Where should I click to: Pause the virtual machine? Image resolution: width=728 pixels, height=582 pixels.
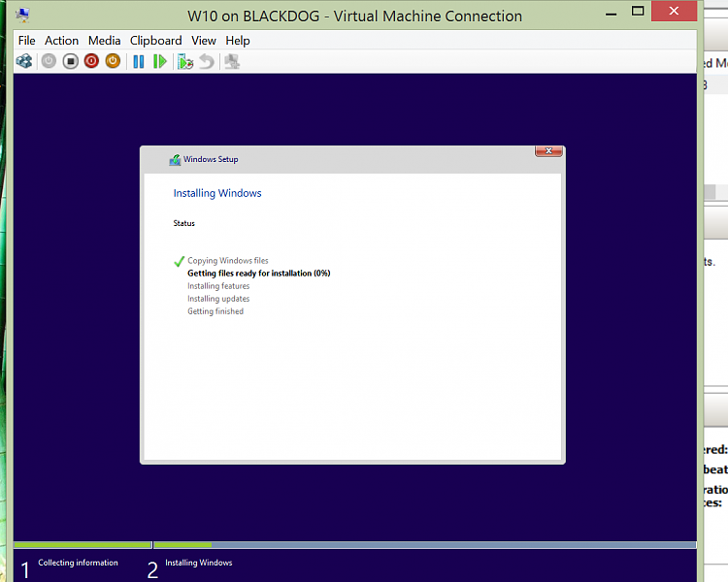(x=139, y=61)
